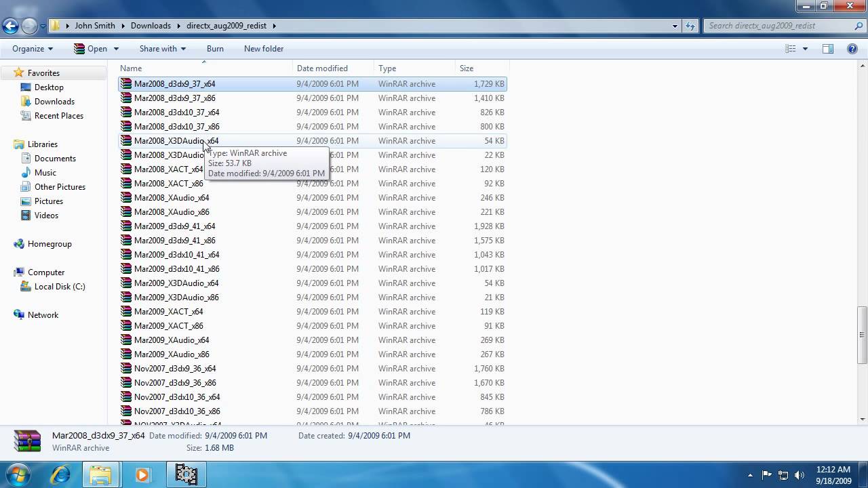Open Downloads in the navigation pane

[x=54, y=102]
